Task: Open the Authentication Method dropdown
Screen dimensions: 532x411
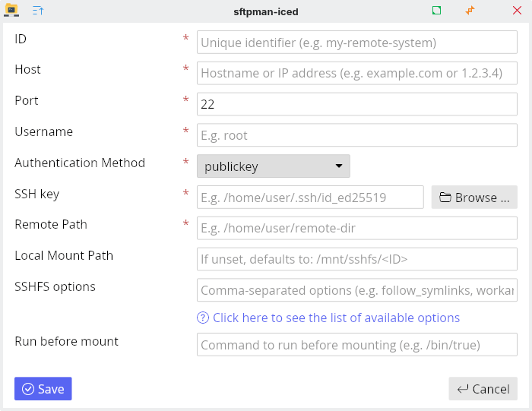Action: pos(273,166)
